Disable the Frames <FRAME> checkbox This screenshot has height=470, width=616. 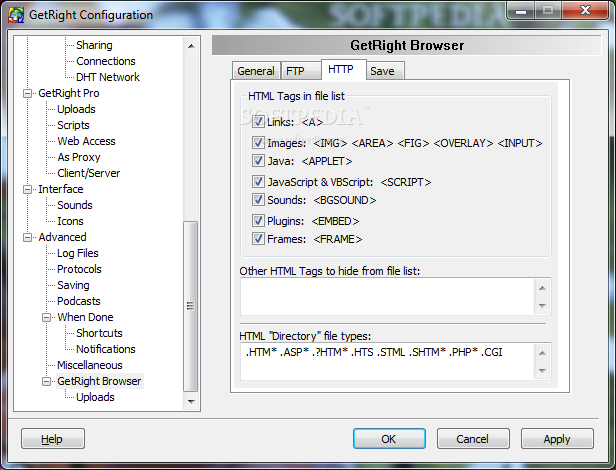(258, 239)
